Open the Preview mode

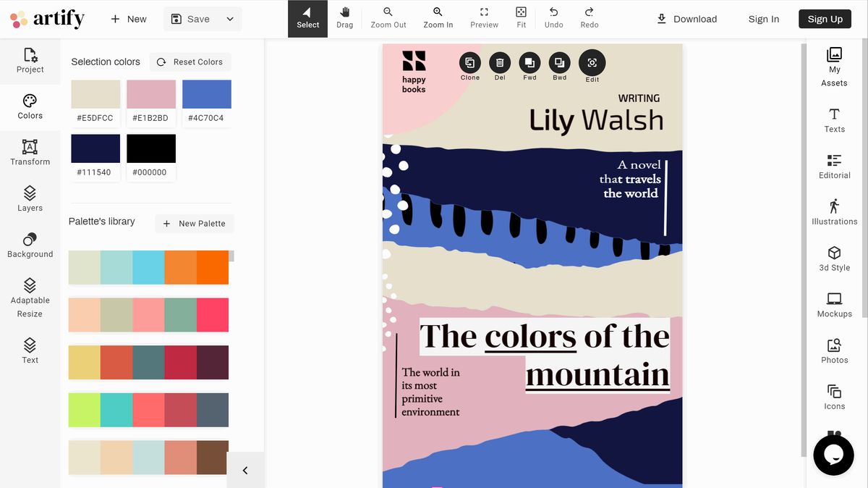(x=484, y=18)
